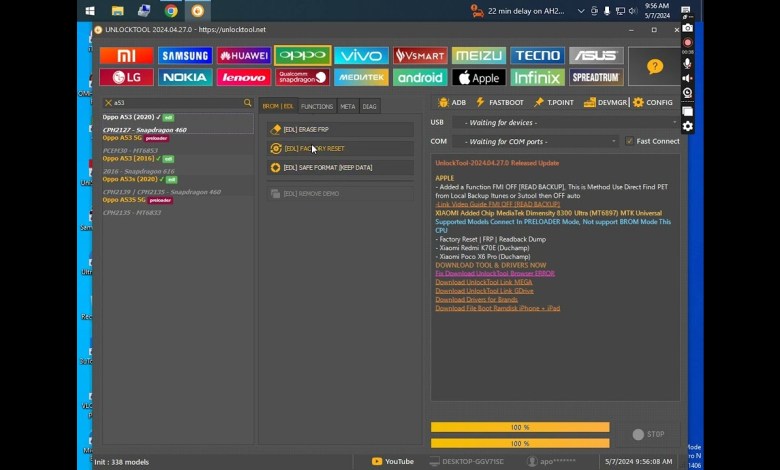Pick the Apple brand icon
The image size is (780, 470).
tap(478, 77)
